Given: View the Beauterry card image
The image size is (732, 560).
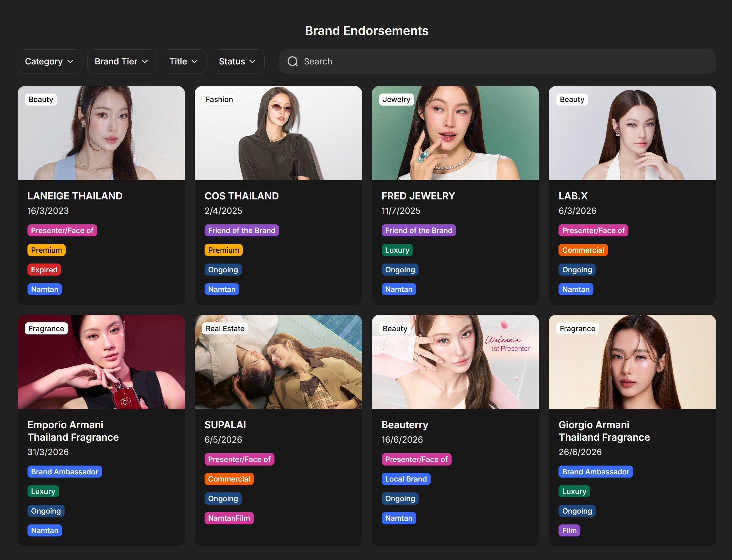Looking at the screenshot, I should tap(455, 362).
